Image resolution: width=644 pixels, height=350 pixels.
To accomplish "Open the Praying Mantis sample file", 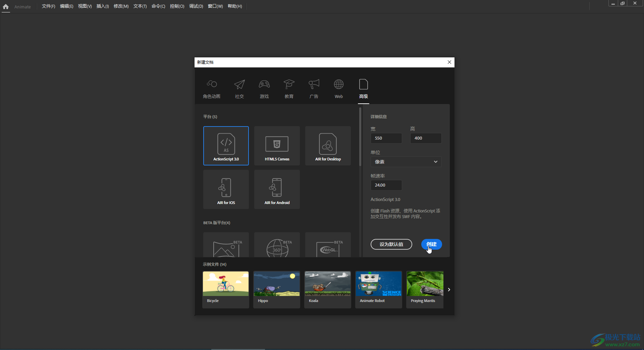I will coord(425,290).
